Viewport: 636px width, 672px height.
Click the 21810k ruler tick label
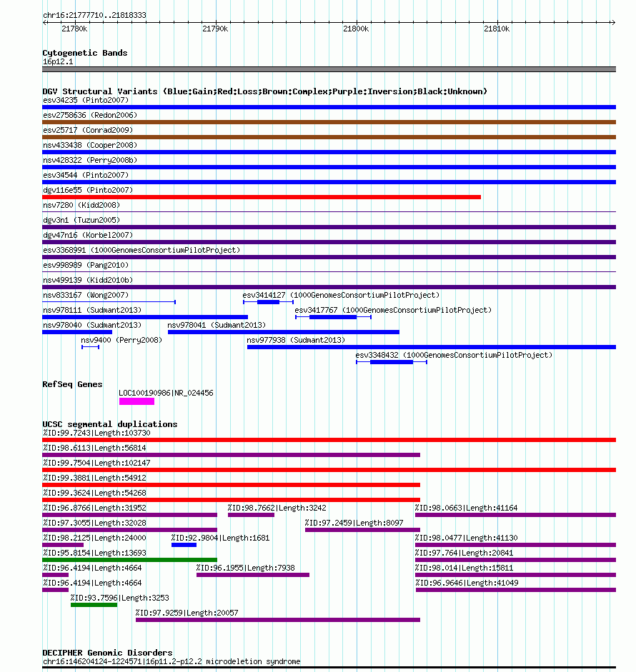click(x=497, y=29)
